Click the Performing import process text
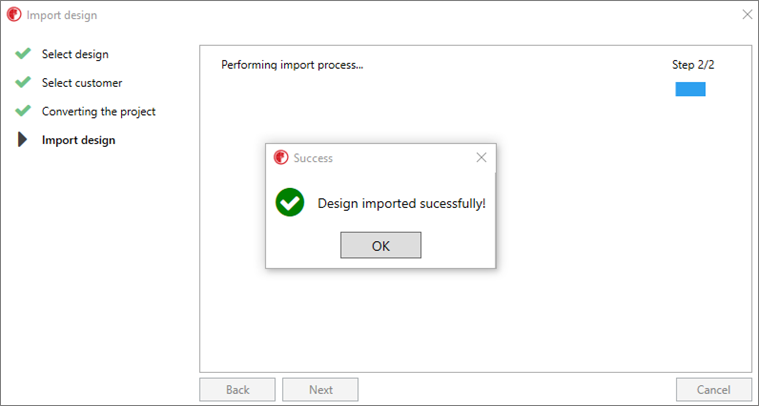 coord(292,65)
